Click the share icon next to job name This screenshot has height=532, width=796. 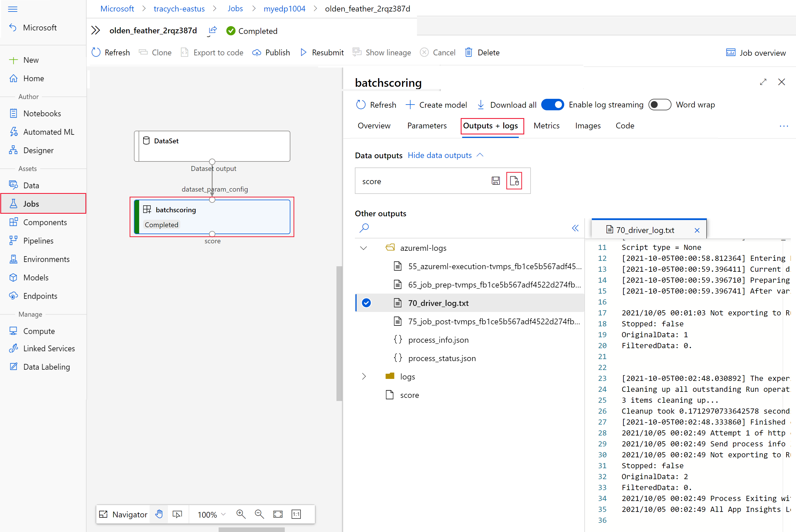[212, 30]
